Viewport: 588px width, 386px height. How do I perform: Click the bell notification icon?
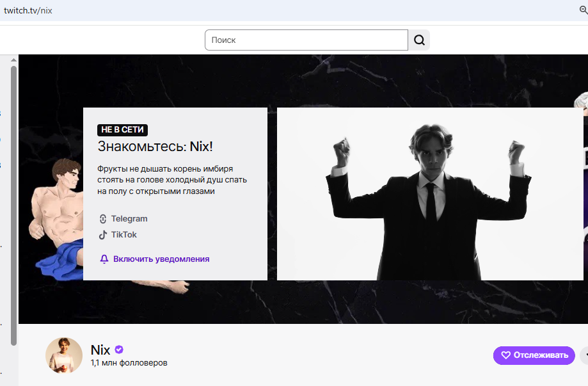coord(104,259)
